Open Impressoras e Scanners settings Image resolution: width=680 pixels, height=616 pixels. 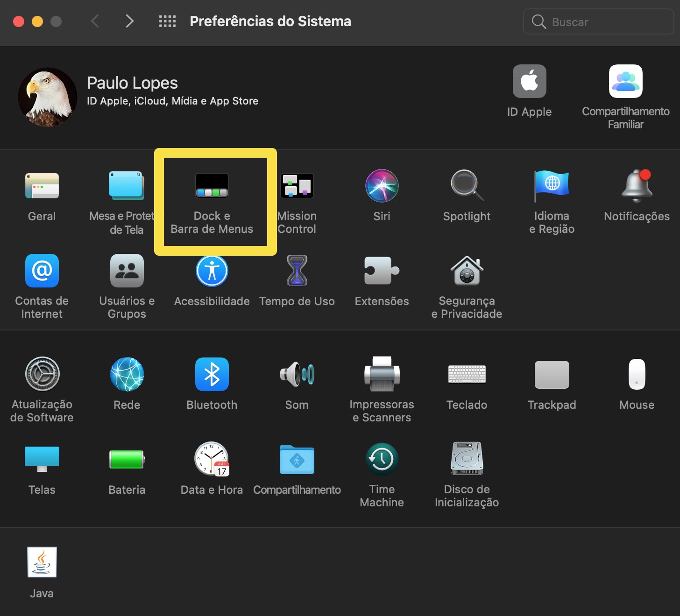[382, 374]
